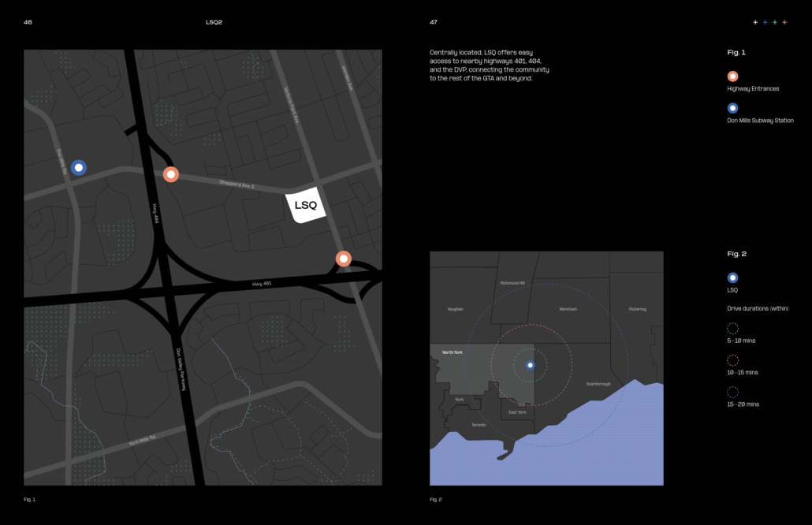812x525 pixels.
Task: Select the orange Highway Entrances legend marker
Action: 733,76
